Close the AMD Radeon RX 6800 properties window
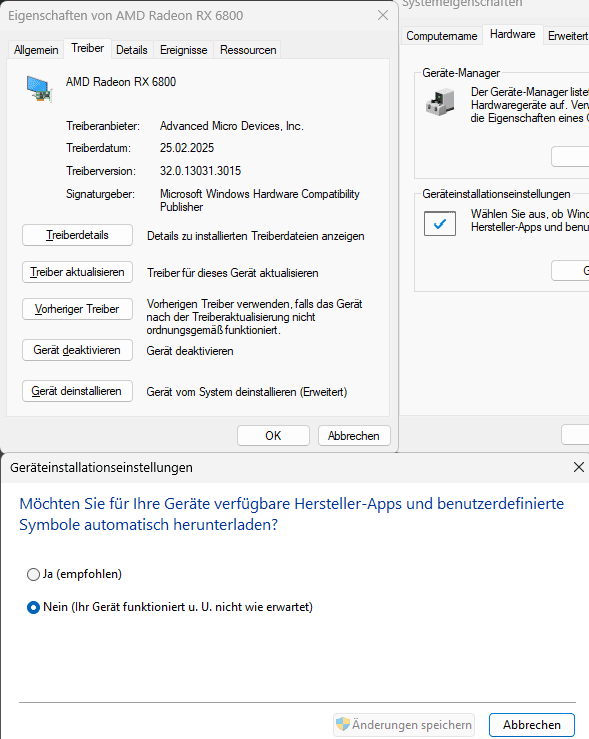Image resolution: width=589 pixels, height=739 pixels. [x=383, y=16]
